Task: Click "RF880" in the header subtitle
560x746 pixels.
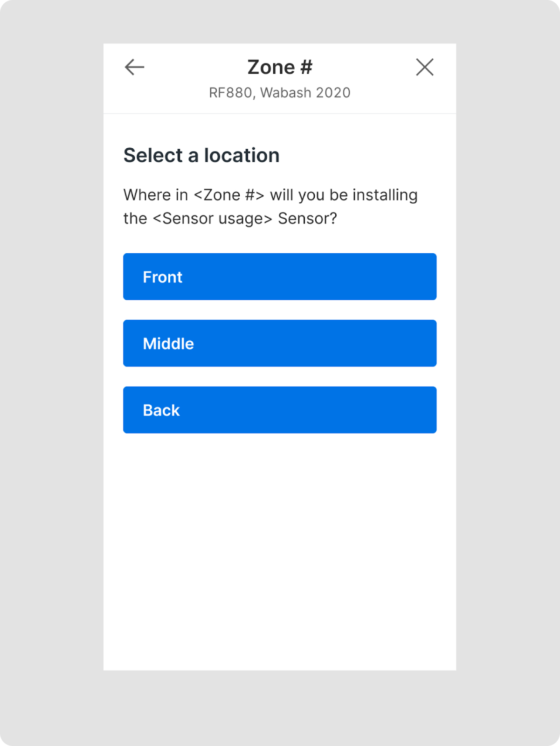Action: tap(230, 93)
